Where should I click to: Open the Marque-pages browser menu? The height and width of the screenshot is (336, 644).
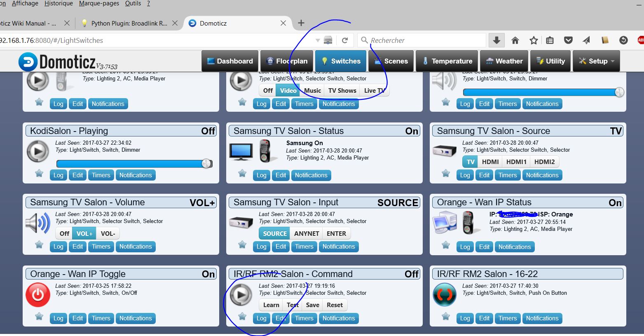99,3
